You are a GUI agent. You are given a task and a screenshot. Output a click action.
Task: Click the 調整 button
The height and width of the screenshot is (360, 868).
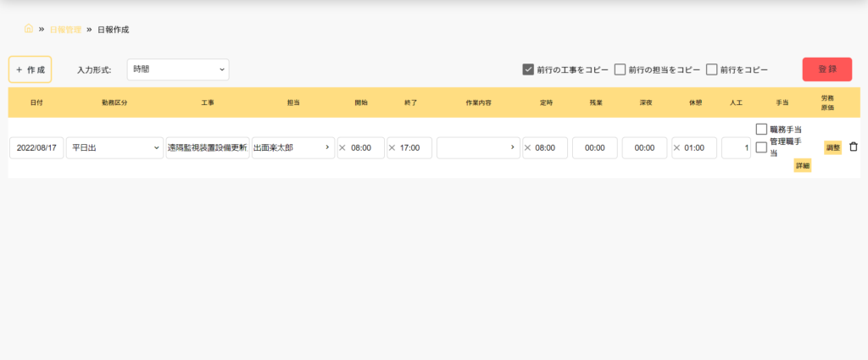tap(833, 147)
